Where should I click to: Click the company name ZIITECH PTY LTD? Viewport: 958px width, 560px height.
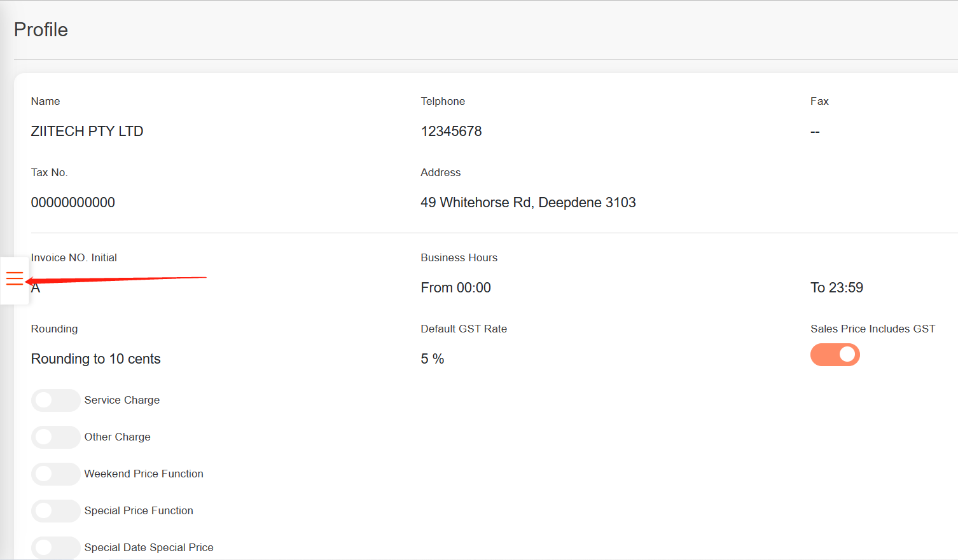(87, 132)
